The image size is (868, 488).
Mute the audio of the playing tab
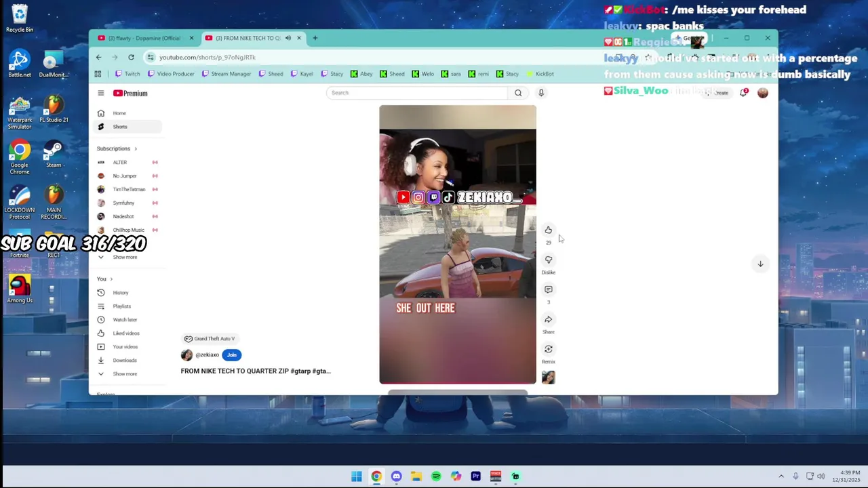pos(288,38)
